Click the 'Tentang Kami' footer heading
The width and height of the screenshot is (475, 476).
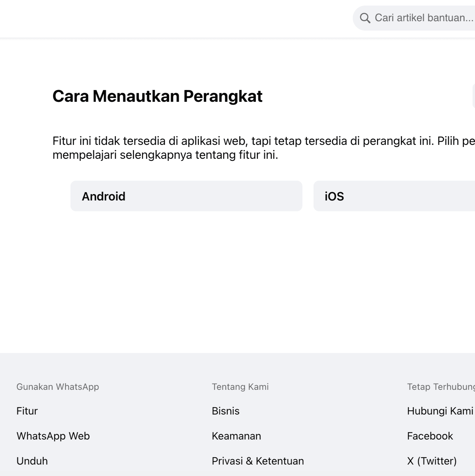240,387
